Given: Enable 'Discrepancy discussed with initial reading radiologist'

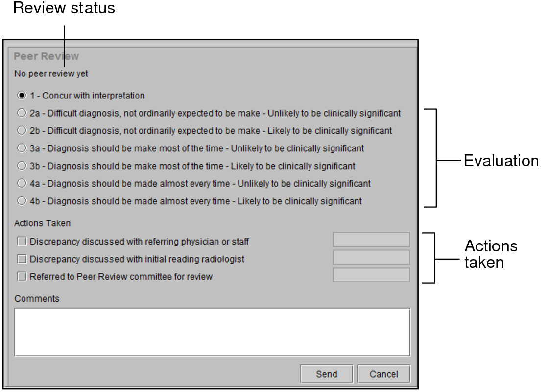Looking at the screenshot, I should pyautogui.click(x=22, y=259).
